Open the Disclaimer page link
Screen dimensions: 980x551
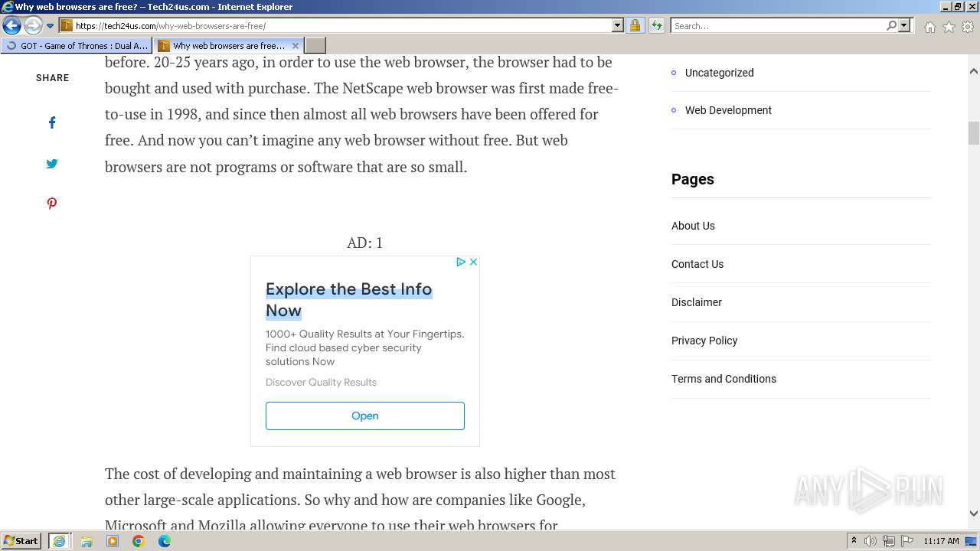click(697, 302)
